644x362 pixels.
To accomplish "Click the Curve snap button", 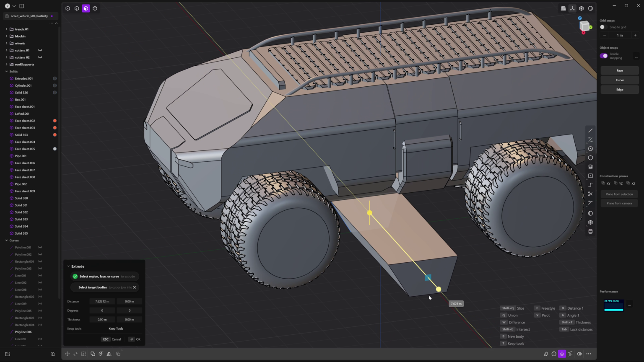I will (x=620, y=80).
